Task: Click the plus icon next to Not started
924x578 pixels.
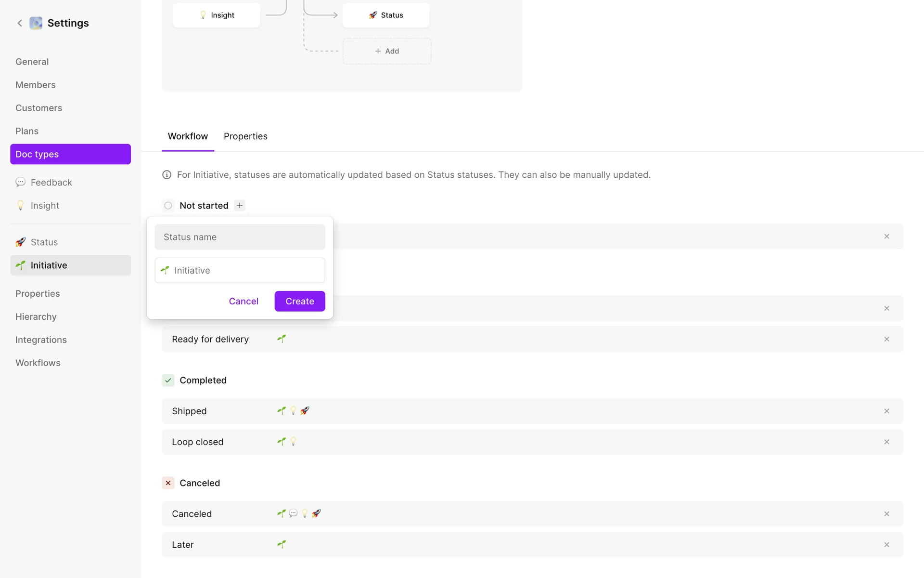Action: (x=240, y=206)
